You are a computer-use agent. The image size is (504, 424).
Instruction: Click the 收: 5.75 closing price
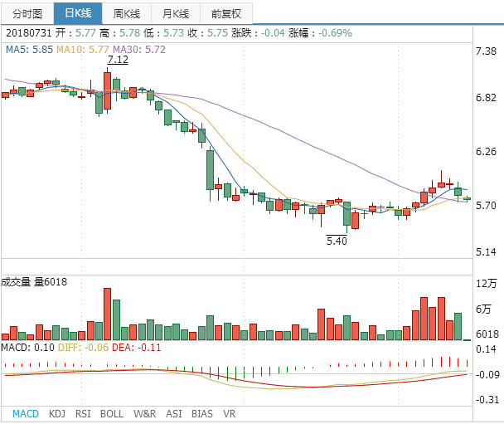(x=207, y=33)
